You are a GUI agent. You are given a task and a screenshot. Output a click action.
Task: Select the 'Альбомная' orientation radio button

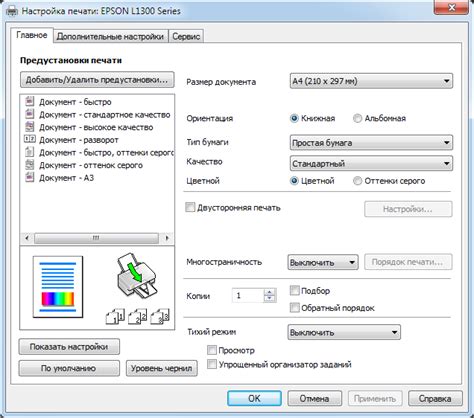pyautogui.click(x=357, y=118)
